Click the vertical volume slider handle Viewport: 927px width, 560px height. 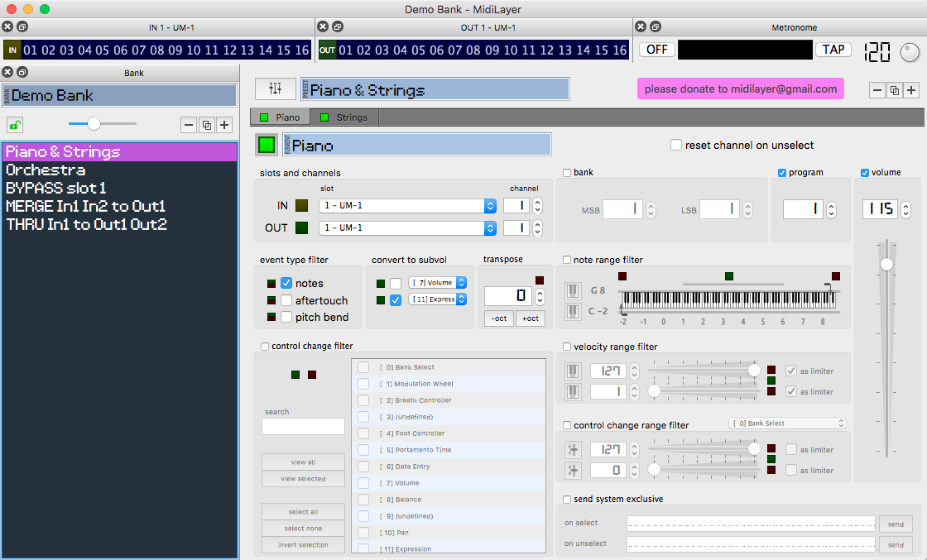point(886,264)
